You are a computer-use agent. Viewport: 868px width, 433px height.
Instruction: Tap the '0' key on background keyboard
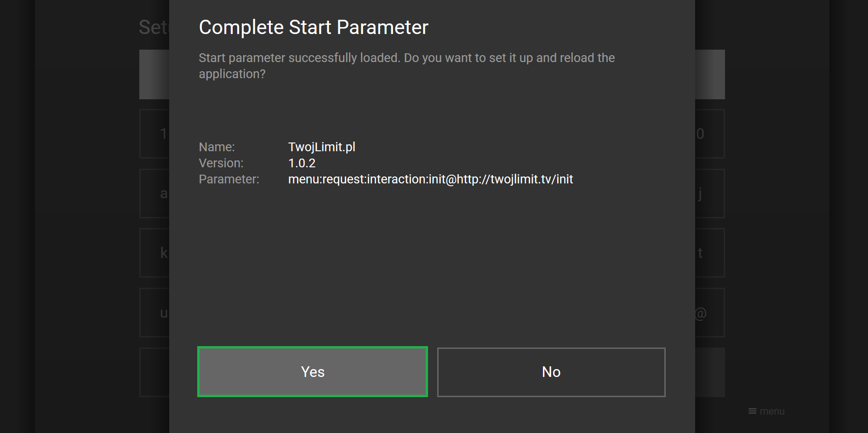tap(710, 134)
